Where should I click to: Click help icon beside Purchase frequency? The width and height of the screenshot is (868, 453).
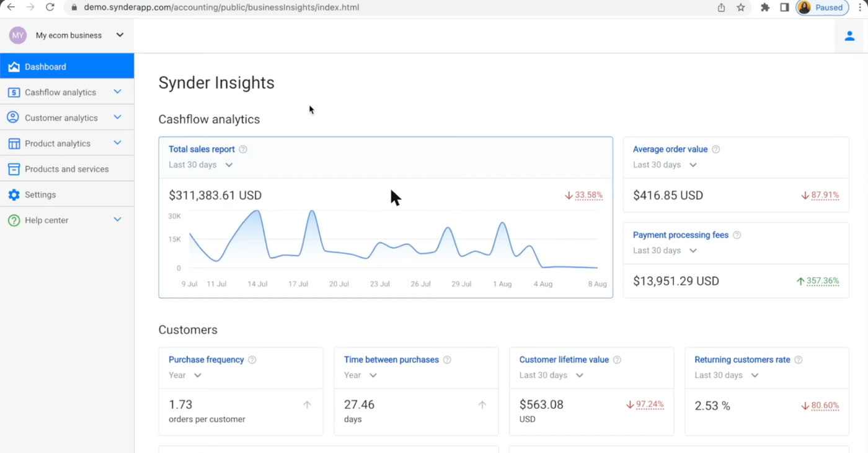tap(252, 360)
